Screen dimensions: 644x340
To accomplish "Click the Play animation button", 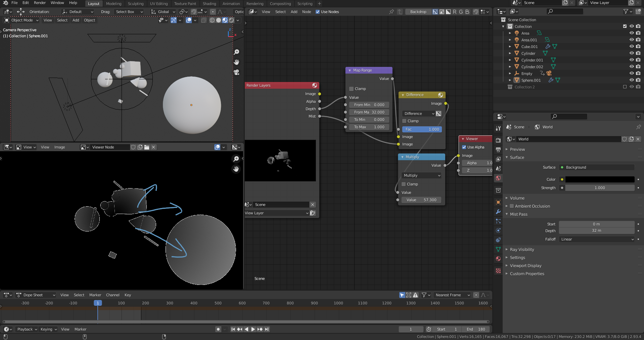I will [253, 329].
